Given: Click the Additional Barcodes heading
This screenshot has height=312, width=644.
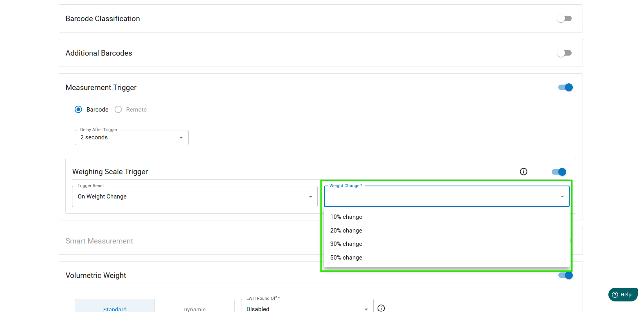Looking at the screenshot, I should coord(99,53).
